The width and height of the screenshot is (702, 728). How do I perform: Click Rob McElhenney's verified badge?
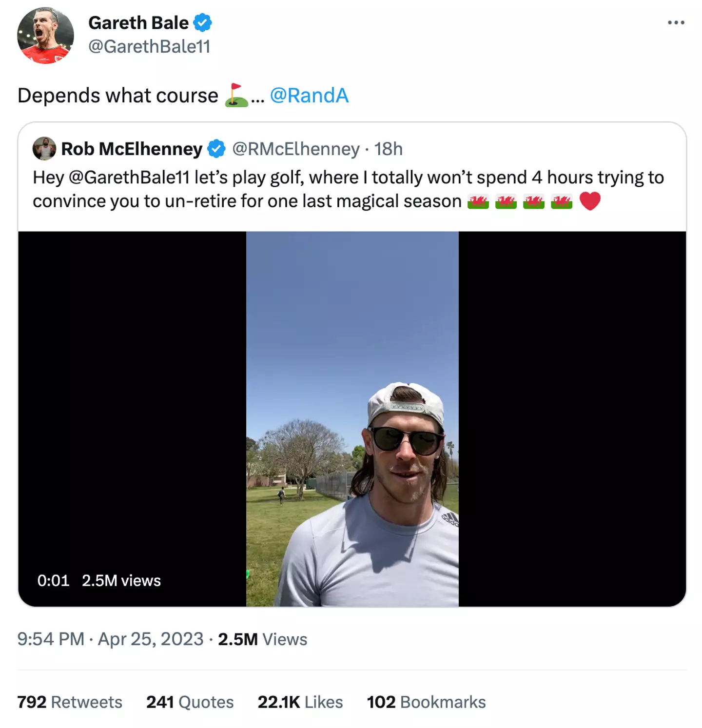click(216, 149)
